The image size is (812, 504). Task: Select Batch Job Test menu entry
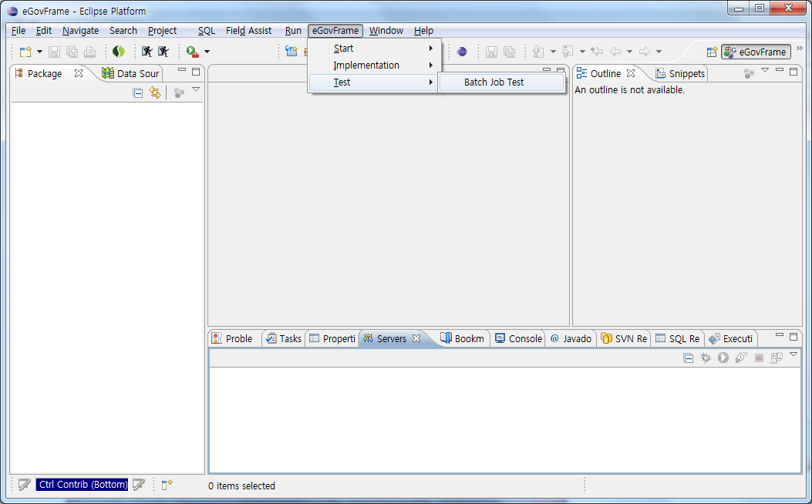pyautogui.click(x=494, y=82)
